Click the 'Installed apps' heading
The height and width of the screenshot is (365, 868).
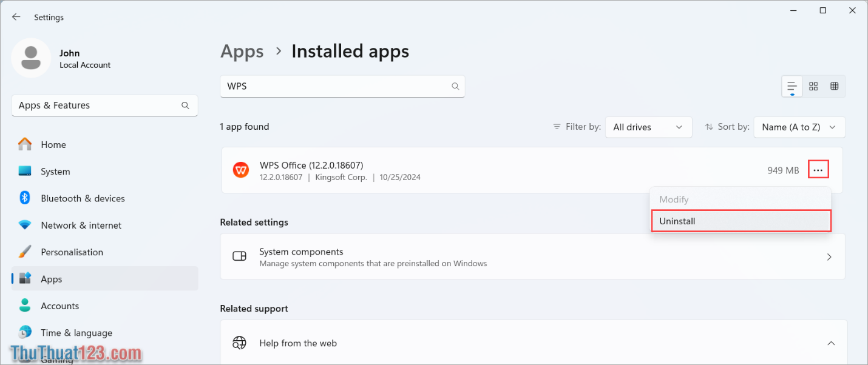tap(350, 52)
